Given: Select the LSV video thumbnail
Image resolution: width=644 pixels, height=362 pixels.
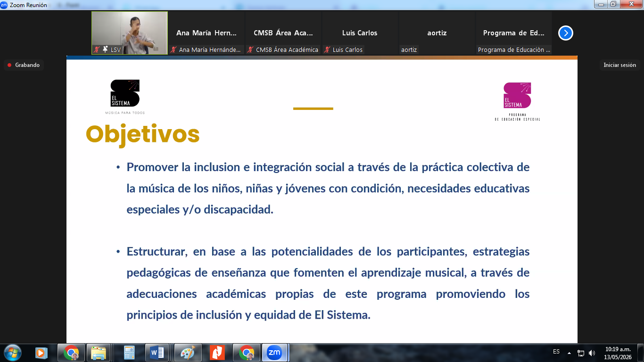Looking at the screenshot, I should click(x=130, y=33).
